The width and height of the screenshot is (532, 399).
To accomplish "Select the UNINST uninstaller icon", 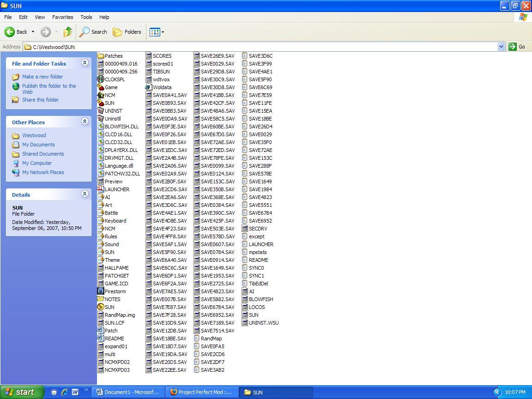I will click(x=100, y=111).
